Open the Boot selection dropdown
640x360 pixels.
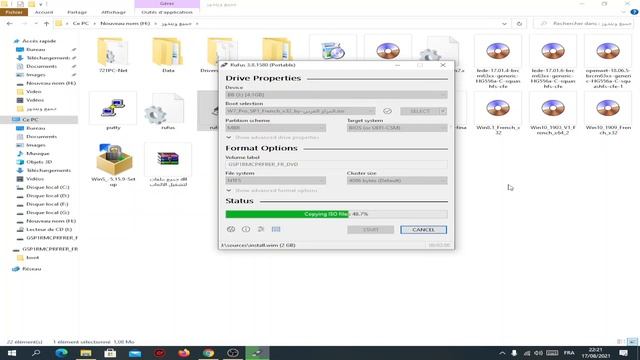click(x=300, y=111)
